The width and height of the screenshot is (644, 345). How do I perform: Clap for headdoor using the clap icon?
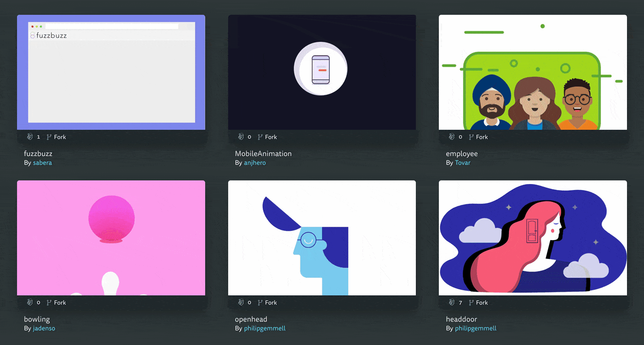[452, 303]
